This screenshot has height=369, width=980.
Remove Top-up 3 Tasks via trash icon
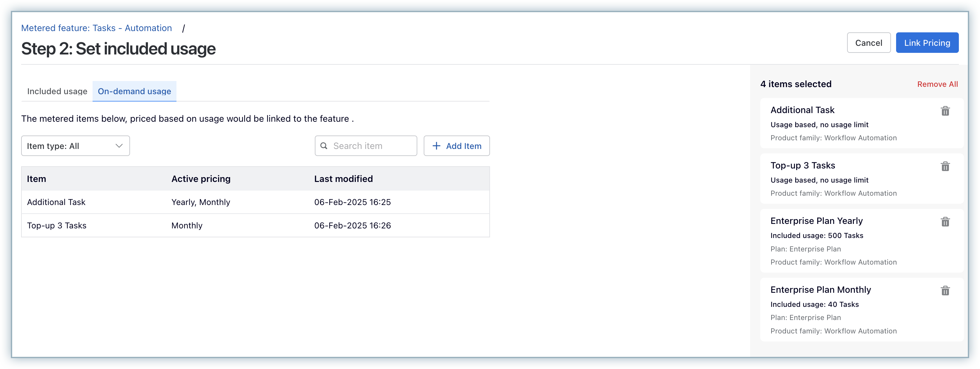coord(945,167)
